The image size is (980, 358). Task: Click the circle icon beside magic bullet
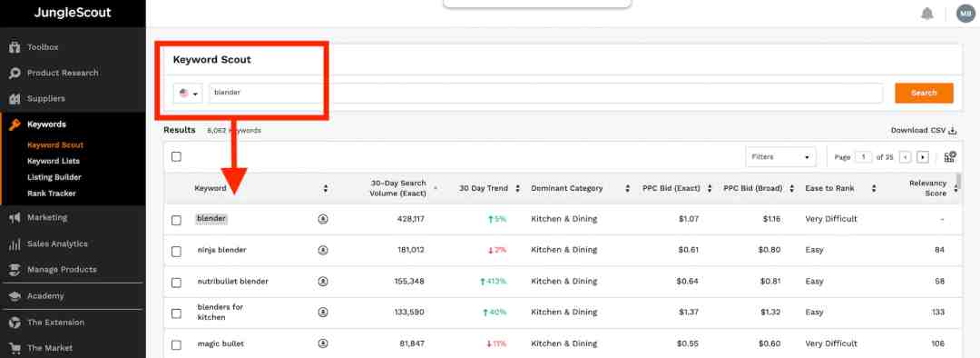322,343
